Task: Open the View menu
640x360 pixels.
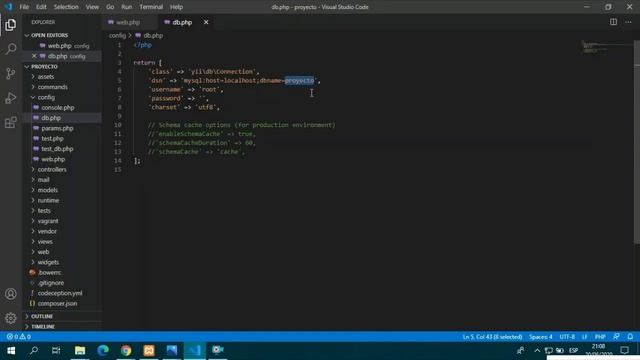Action: coord(92,7)
